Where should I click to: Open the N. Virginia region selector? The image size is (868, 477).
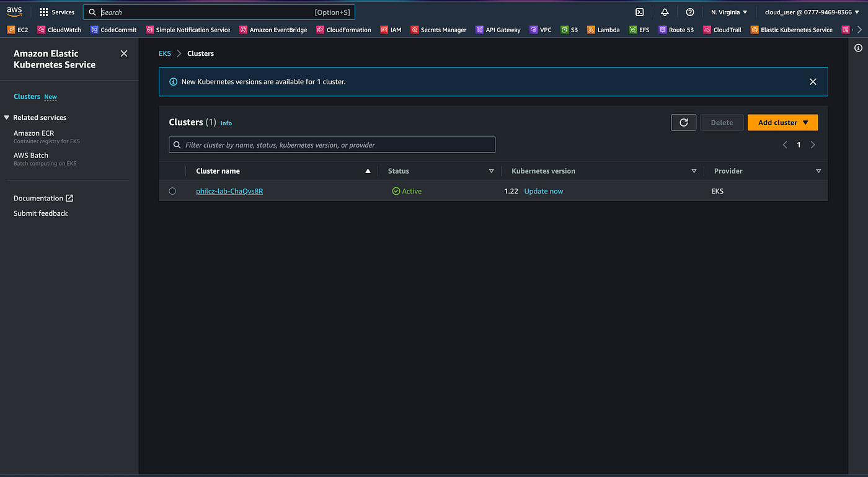[x=729, y=12]
